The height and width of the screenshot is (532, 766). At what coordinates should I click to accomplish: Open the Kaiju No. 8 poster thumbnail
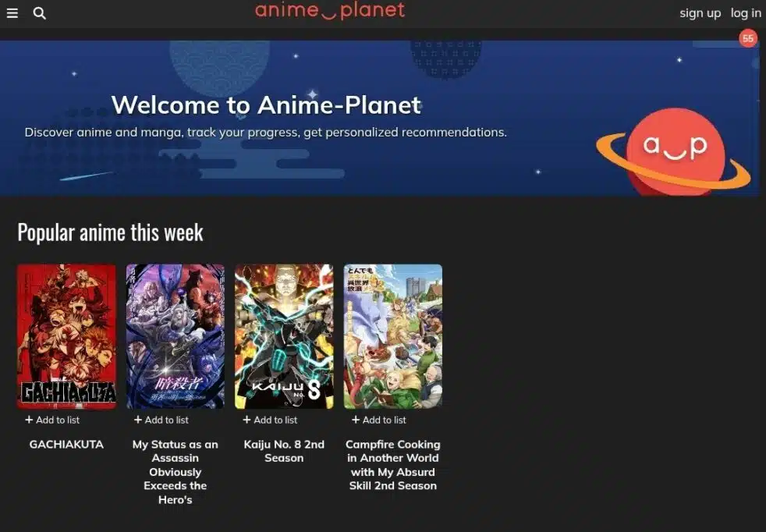click(284, 336)
